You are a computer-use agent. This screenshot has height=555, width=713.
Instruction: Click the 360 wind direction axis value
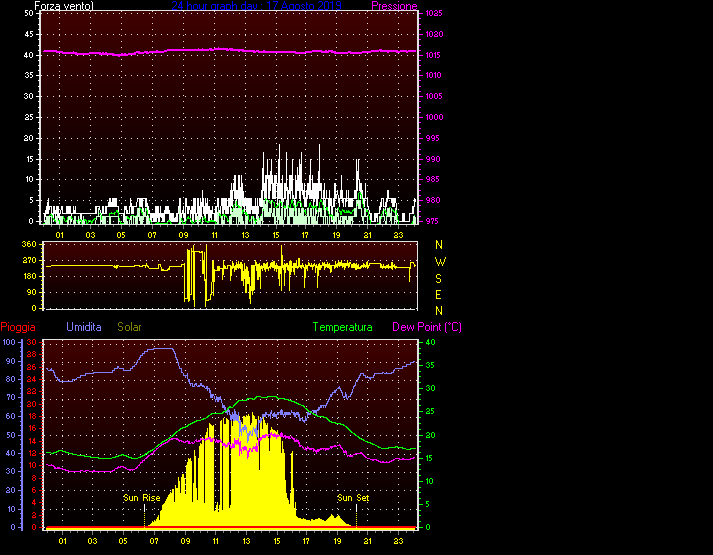coord(28,244)
